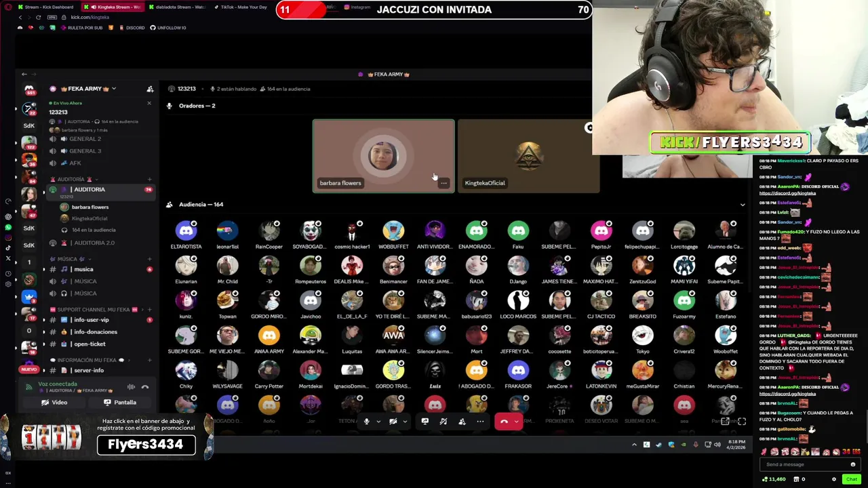This screenshot has height=488, width=868.
Task: Open TikTok from browser sidebar
Action: [8, 247]
